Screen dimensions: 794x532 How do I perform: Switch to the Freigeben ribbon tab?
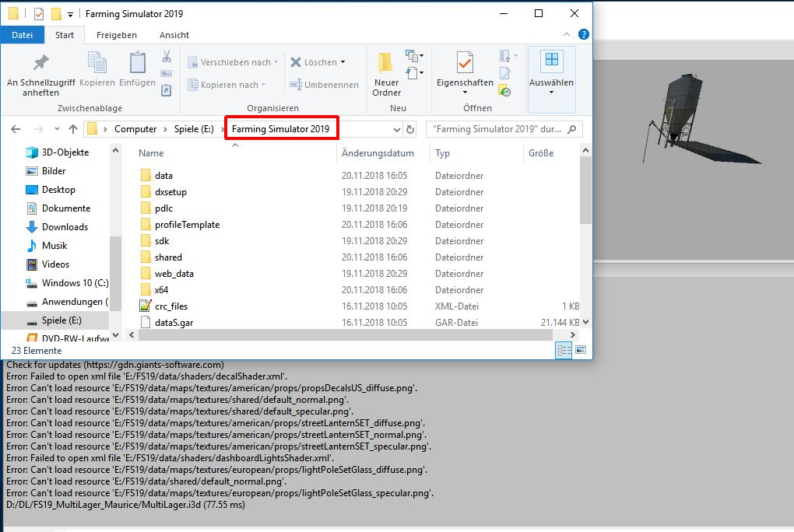(x=117, y=35)
